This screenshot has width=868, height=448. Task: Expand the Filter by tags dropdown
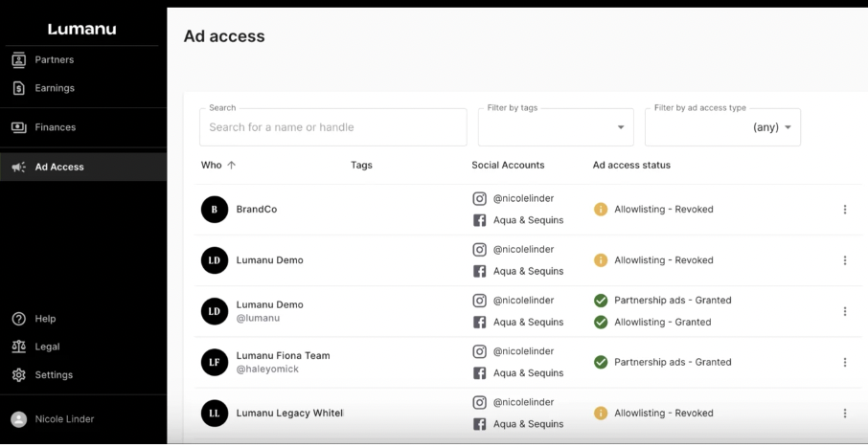pyautogui.click(x=556, y=127)
